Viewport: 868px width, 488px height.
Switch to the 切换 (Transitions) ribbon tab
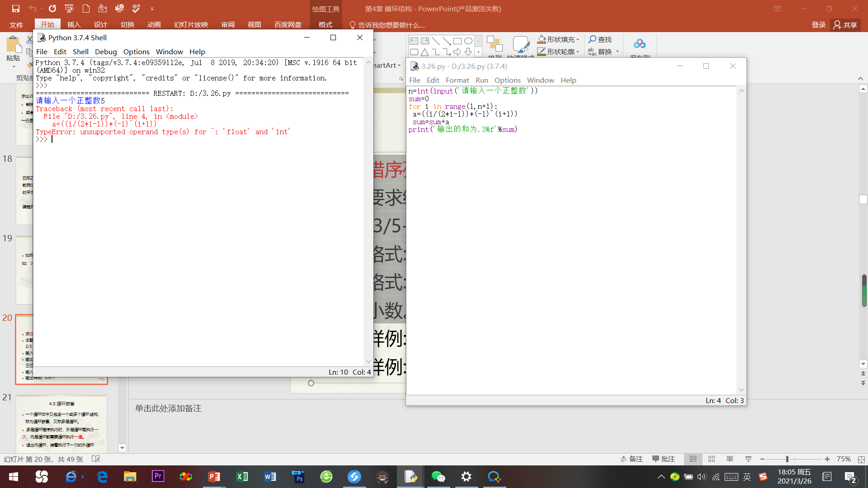(x=127, y=25)
